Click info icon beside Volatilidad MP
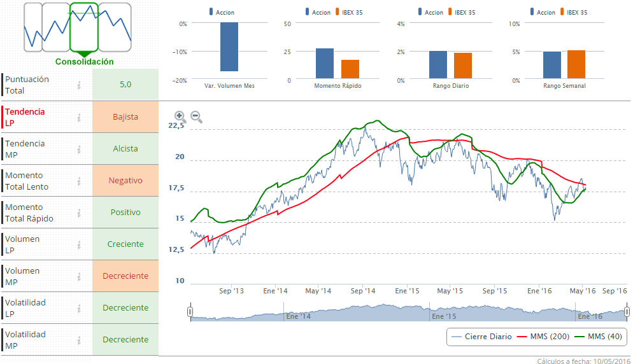 coord(80,340)
